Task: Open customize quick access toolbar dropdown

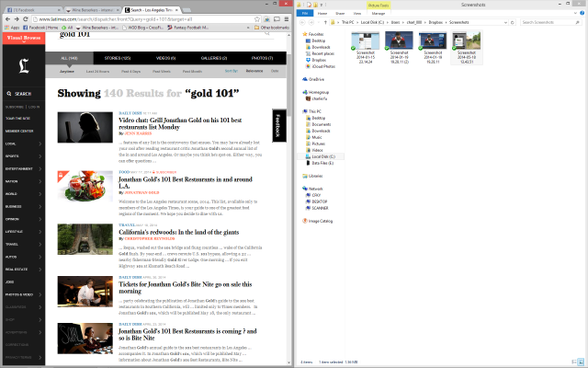Action: [x=322, y=5]
